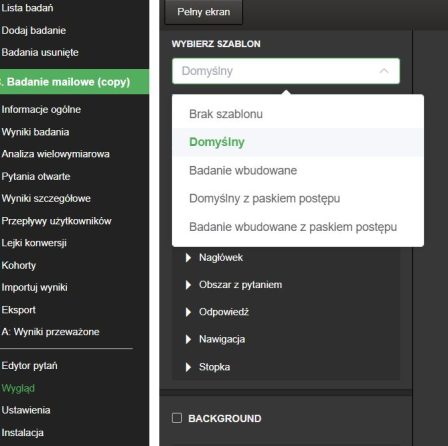Image resolution: width=448 pixels, height=446 pixels.
Task: Open Edytor pytań in sidebar
Action: 29,366
